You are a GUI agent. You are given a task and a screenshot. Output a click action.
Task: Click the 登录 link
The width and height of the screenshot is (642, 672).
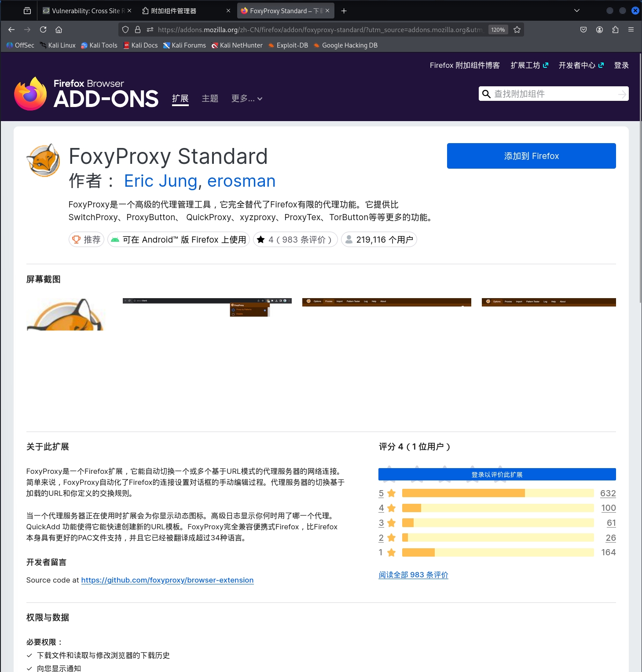click(621, 65)
